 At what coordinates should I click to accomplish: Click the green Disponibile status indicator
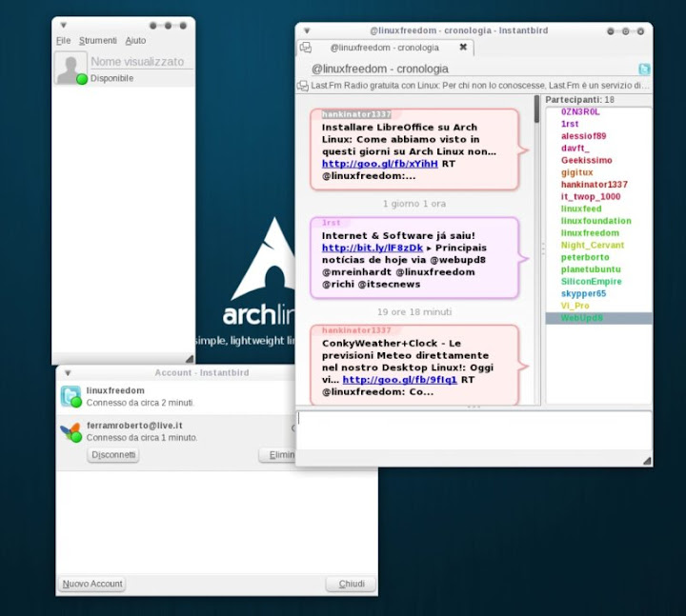click(x=82, y=79)
